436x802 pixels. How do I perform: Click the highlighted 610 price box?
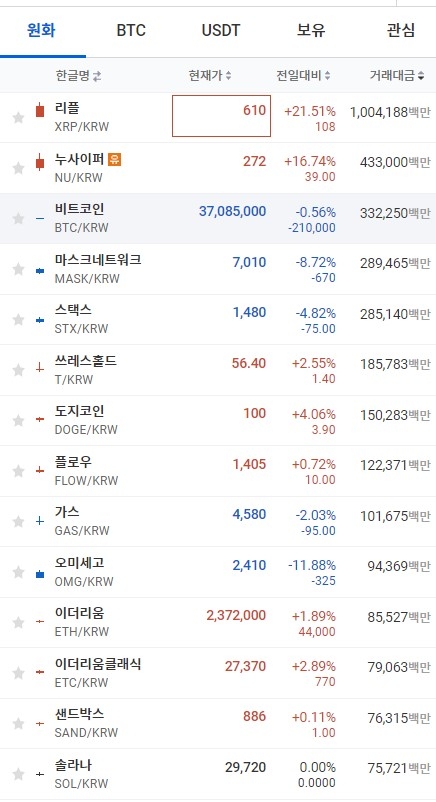pyautogui.click(x=222, y=116)
